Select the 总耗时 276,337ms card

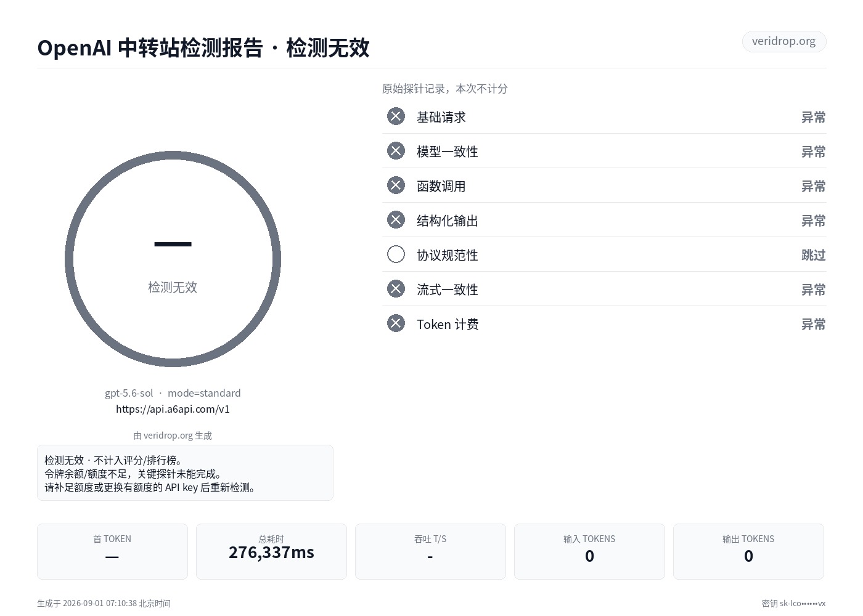pos(271,551)
